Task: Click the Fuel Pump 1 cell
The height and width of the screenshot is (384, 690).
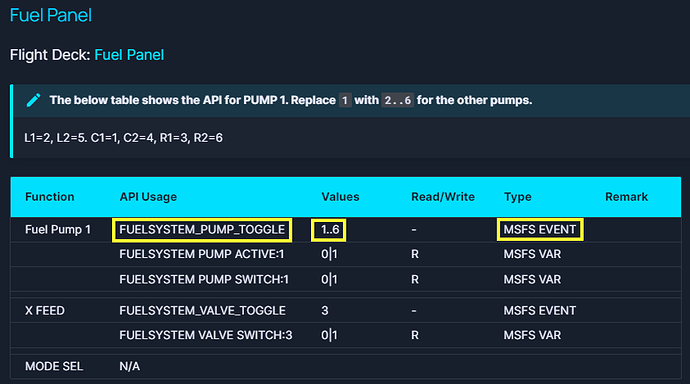Action: [58, 230]
